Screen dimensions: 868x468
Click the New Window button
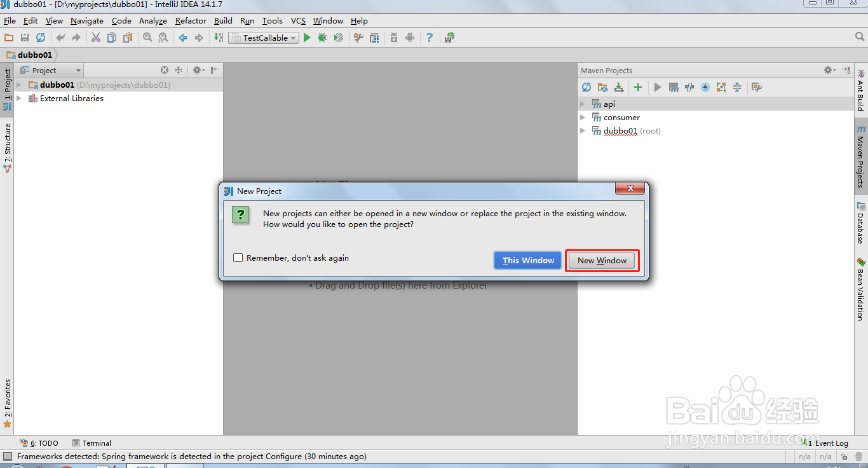click(602, 260)
